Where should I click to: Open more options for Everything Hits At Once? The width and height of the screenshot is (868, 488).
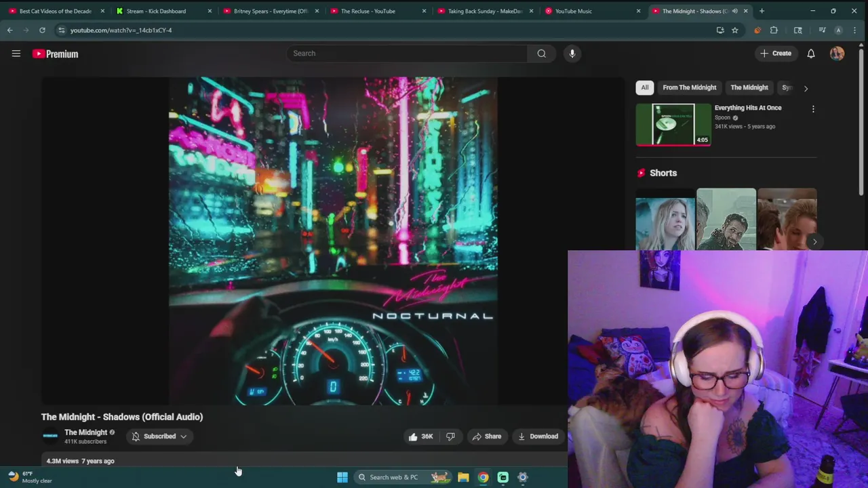coord(813,108)
